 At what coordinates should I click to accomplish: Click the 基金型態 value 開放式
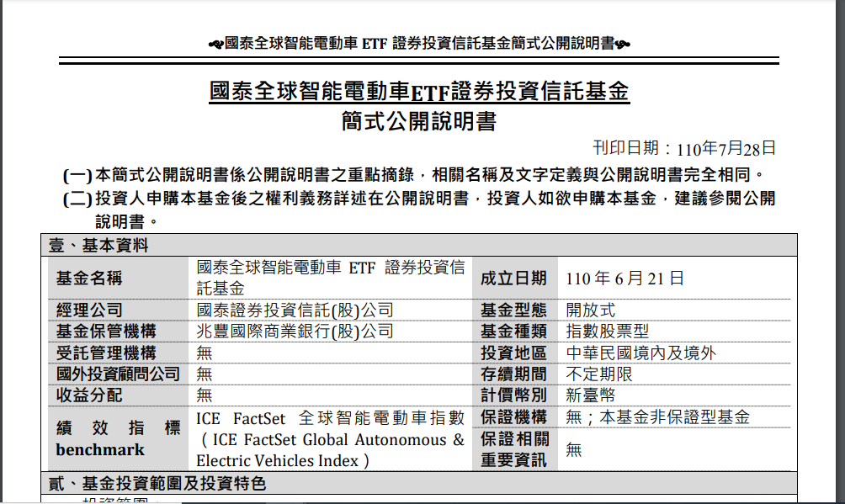click(590, 310)
